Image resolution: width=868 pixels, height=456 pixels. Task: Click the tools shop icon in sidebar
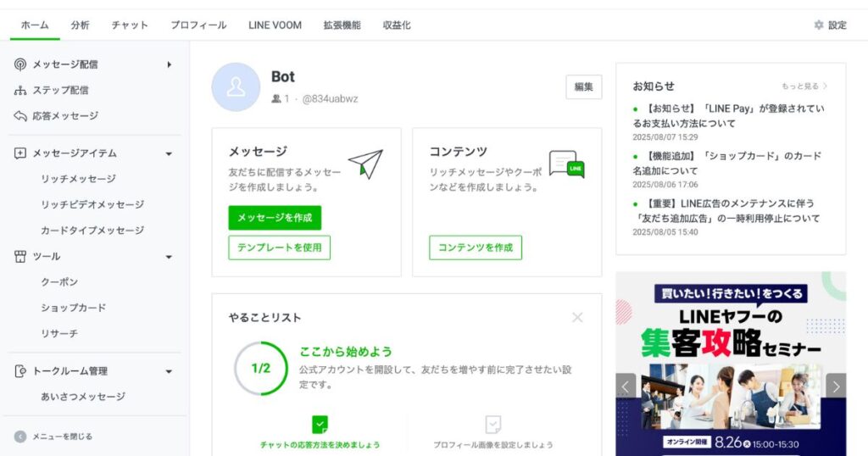[x=20, y=256]
